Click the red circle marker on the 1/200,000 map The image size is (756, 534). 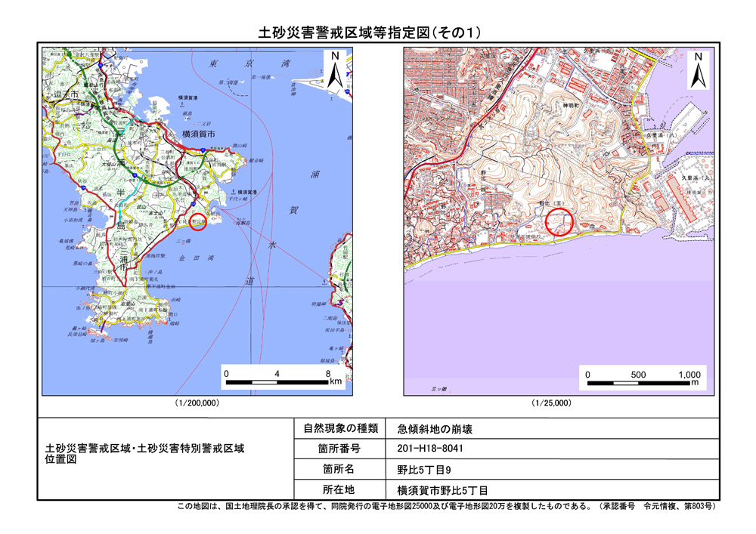click(198, 221)
